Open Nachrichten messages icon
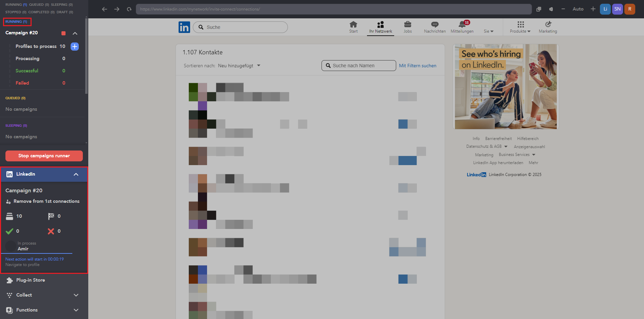Image resolution: width=644 pixels, height=319 pixels. [x=435, y=27]
